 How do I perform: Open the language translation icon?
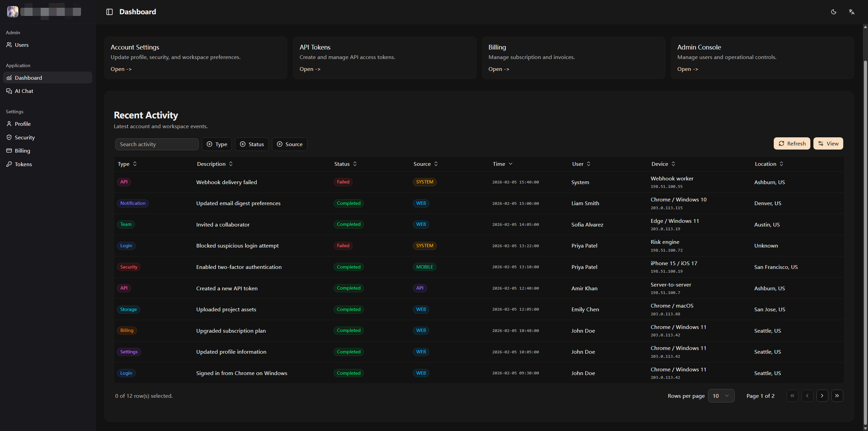coord(851,12)
